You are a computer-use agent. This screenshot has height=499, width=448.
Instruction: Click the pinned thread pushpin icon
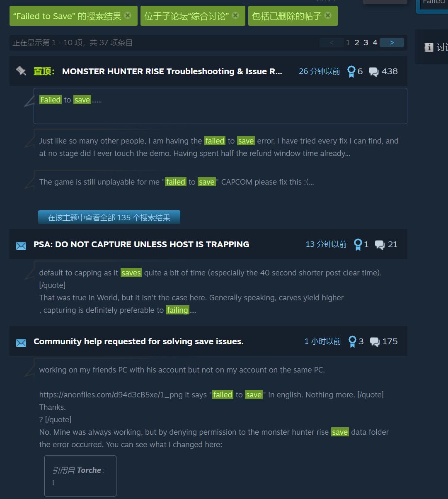tap(21, 71)
